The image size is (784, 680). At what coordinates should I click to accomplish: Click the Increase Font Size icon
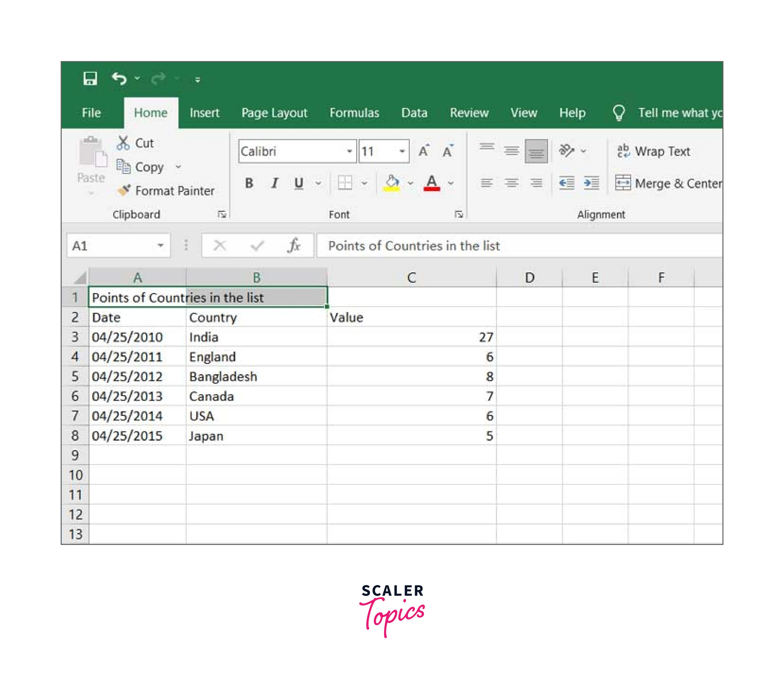tap(424, 151)
